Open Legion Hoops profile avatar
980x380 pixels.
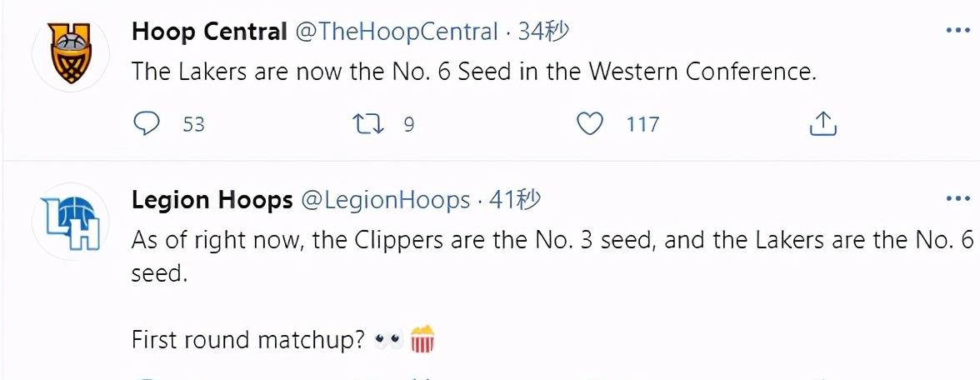point(70,221)
